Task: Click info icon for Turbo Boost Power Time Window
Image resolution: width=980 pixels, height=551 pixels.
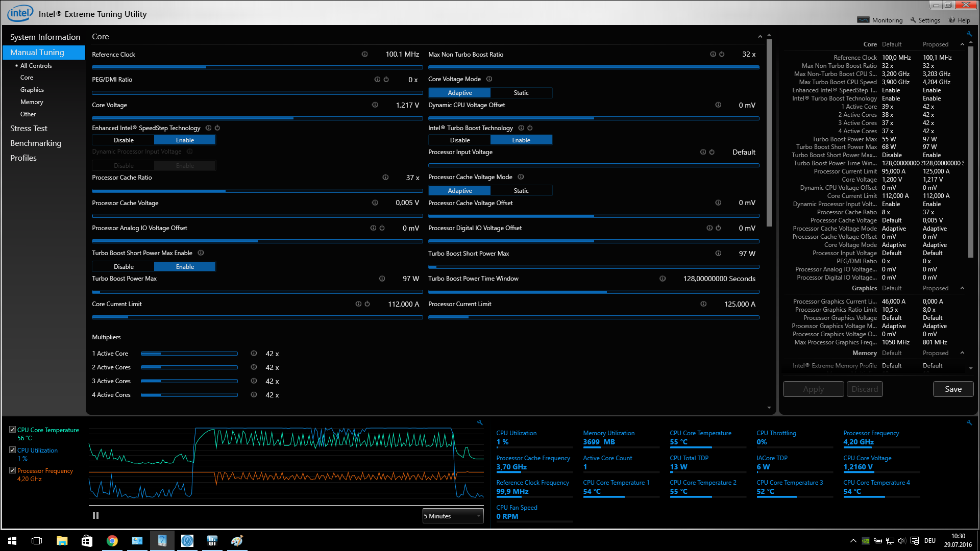Action: click(x=663, y=279)
